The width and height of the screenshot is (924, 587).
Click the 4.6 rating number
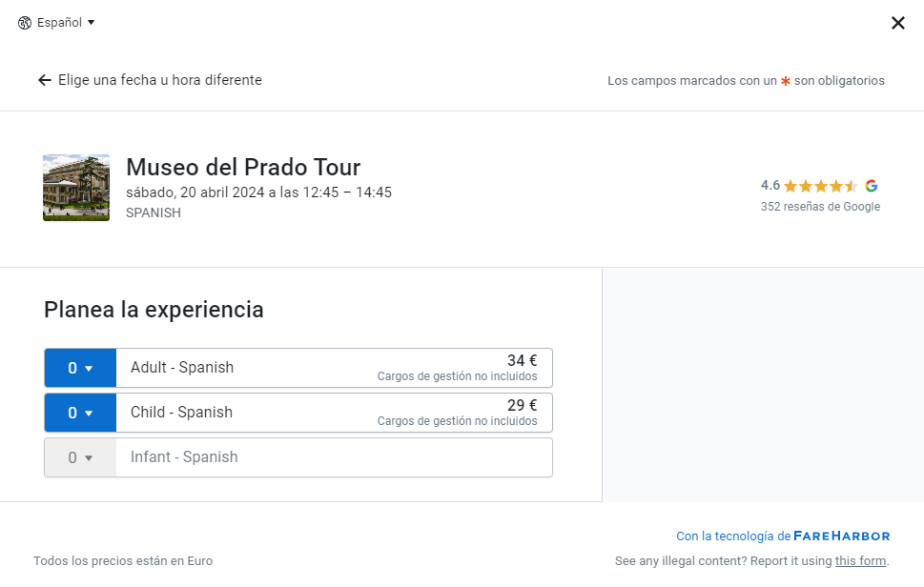pos(770,186)
